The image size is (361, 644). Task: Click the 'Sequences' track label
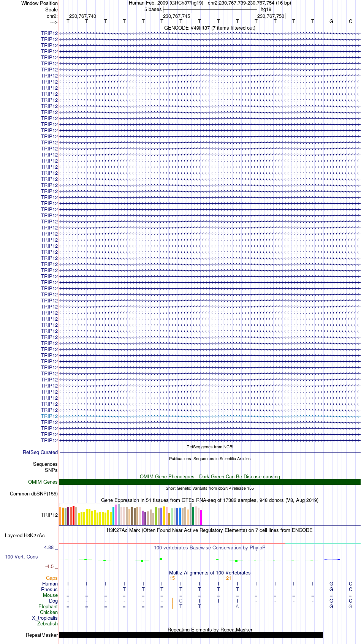tap(45, 464)
